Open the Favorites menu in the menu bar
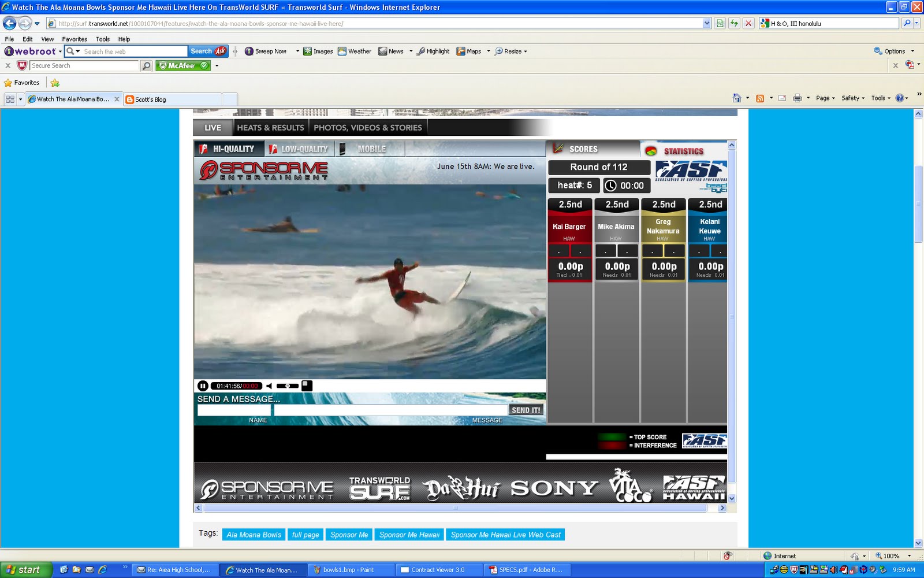The image size is (924, 578). click(74, 39)
